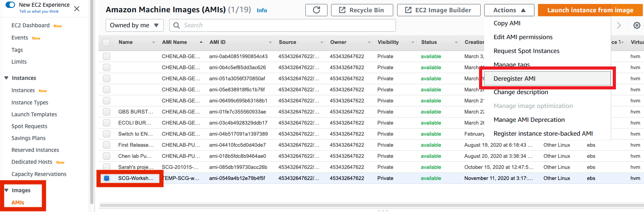This screenshot has width=644, height=212.
Task: Check the row for ami-05e838918f6c1b76f
Action: (x=106, y=90)
